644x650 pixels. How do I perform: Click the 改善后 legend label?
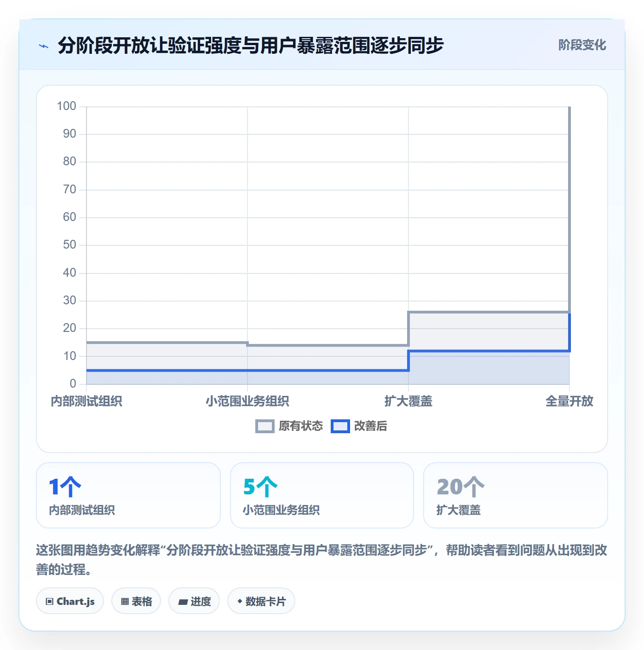[x=370, y=426]
